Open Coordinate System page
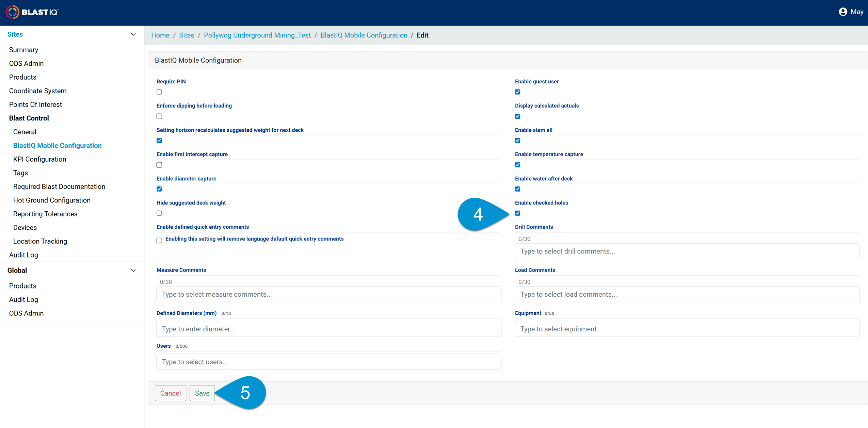 tap(38, 91)
